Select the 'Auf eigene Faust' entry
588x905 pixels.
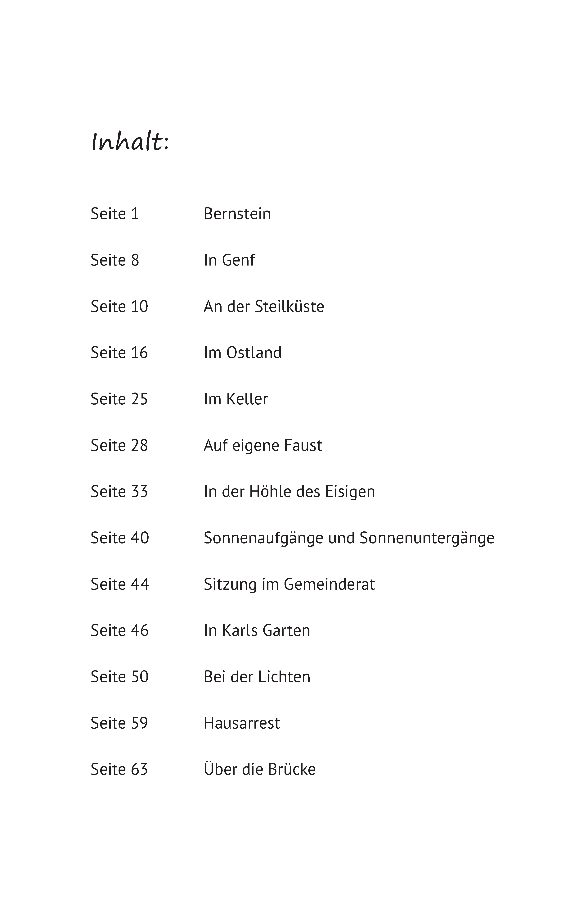(x=263, y=446)
